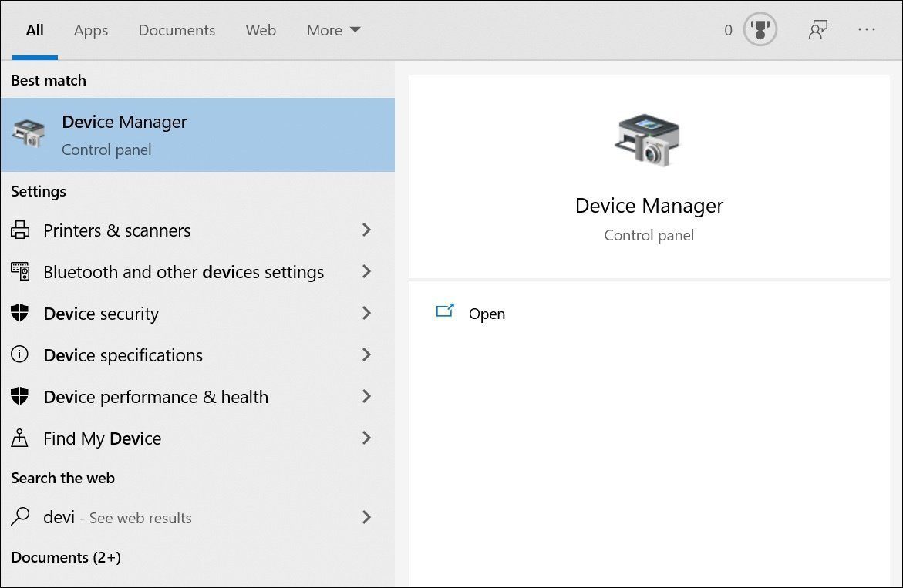Viewport: 903px width, 588px height.
Task: Switch to the Apps search tab
Action: (91, 31)
